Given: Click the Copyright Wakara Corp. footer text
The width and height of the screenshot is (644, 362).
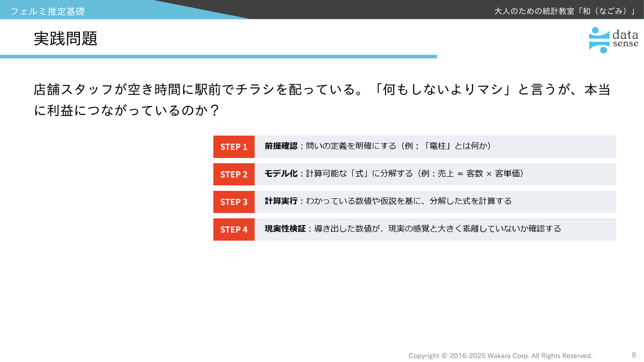Looking at the screenshot, I should (x=500, y=355).
